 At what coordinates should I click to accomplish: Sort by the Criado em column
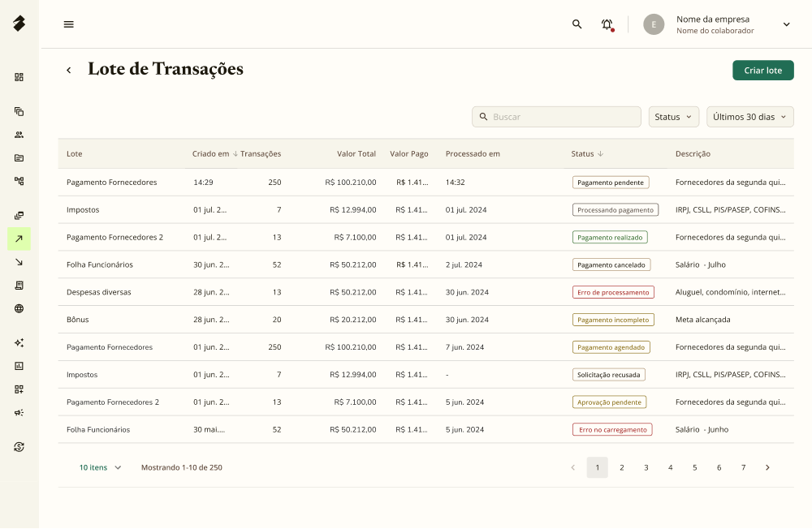pos(214,153)
